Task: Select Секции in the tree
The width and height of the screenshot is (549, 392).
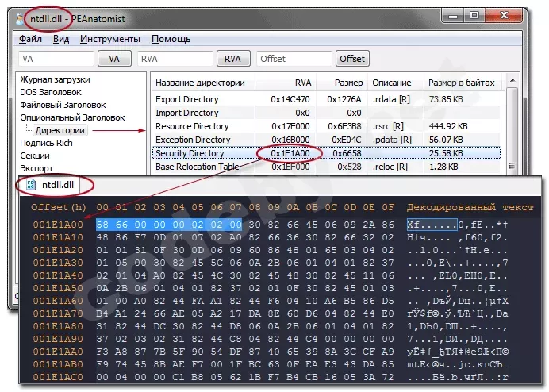Action: [x=35, y=156]
